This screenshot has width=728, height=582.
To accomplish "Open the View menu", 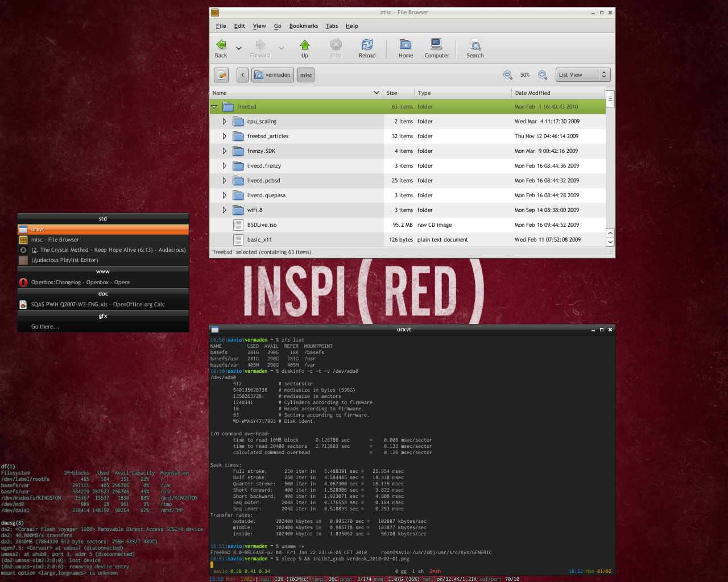I will point(259,26).
